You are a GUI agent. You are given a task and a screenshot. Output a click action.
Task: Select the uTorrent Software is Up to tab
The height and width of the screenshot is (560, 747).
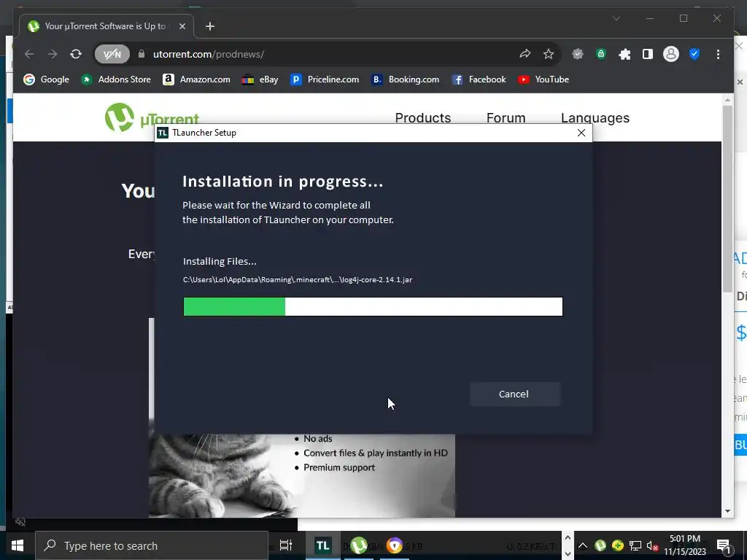[107, 26]
